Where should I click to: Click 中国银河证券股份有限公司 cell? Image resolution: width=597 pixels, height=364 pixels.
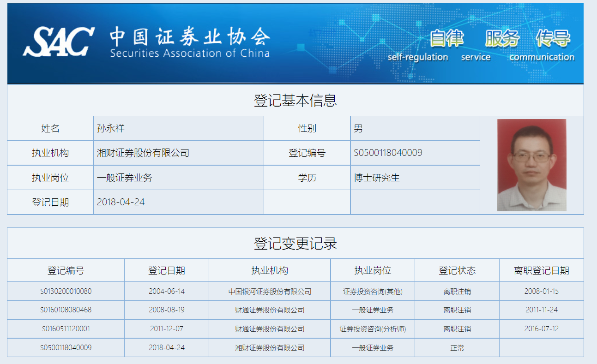click(270, 292)
